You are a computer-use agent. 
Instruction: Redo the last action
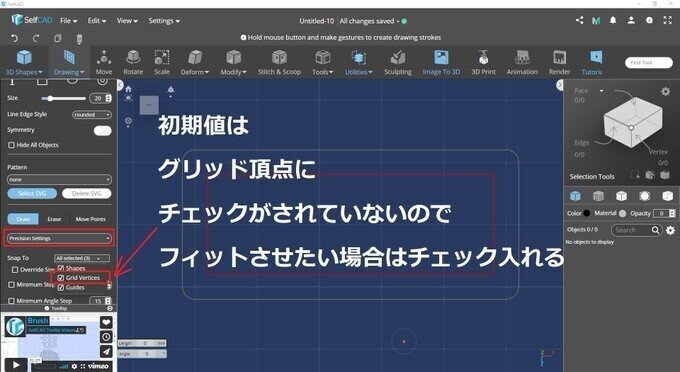tap(36, 38)
